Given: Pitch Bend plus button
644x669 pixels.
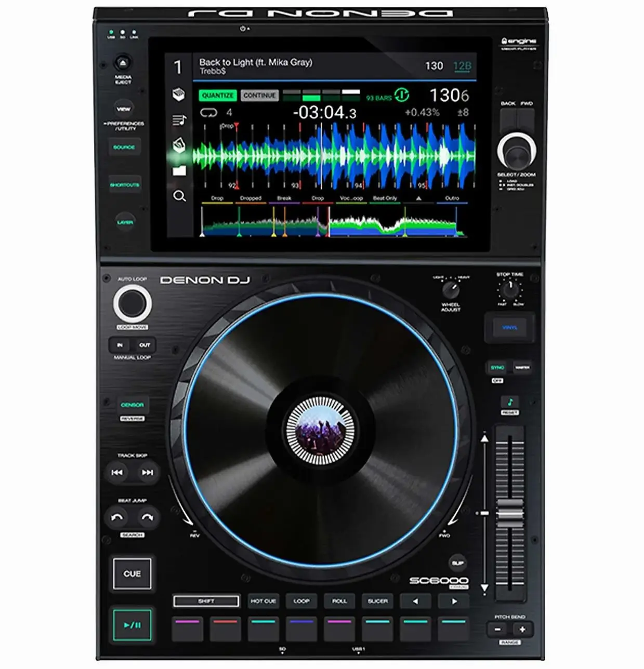Looking at the screenshot, I should (522, 629).
